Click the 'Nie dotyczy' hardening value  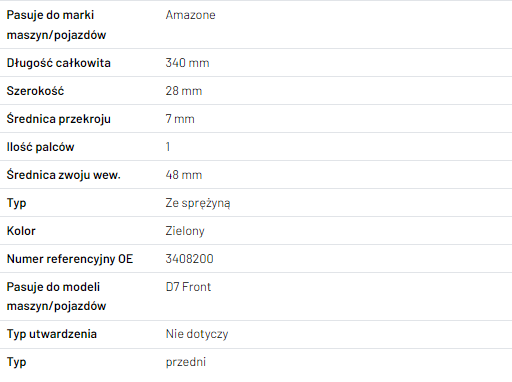coord(197,334)
